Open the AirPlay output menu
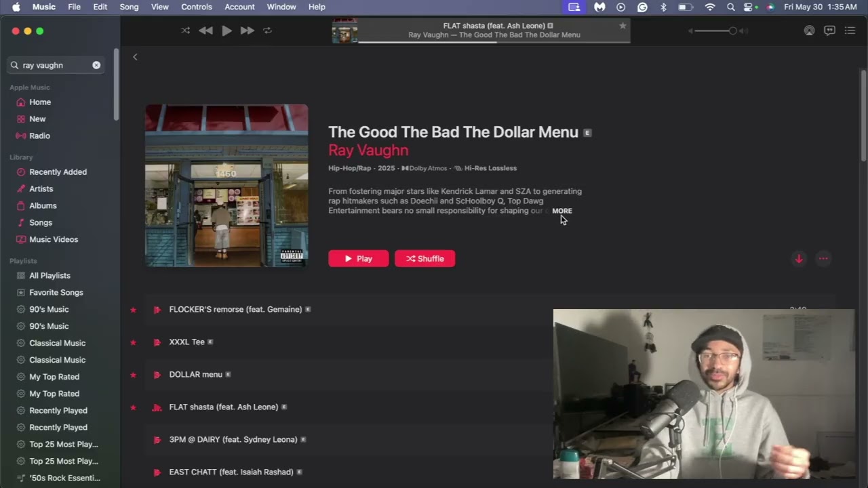Screen dimensions: 868x488 coord(809,30)
